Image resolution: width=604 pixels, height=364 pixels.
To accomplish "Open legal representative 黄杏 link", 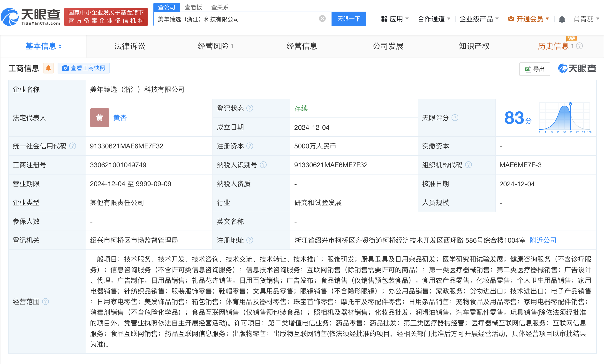I will (120, 118).
